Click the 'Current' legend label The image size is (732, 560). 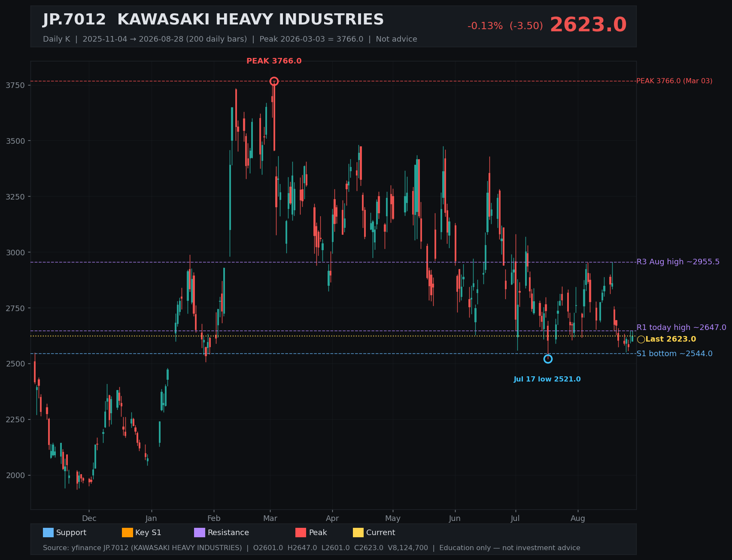pos(381,533)
